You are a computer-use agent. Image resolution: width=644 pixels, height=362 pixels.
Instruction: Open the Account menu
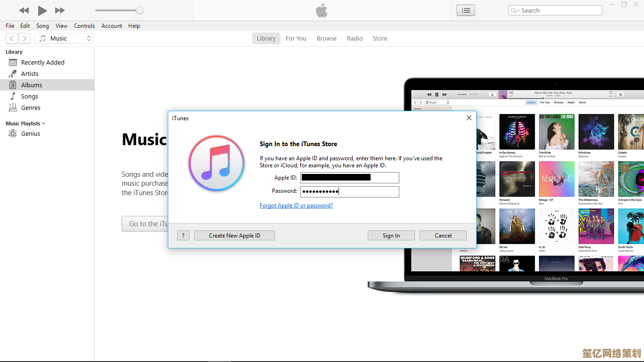(x=112, y=26)
